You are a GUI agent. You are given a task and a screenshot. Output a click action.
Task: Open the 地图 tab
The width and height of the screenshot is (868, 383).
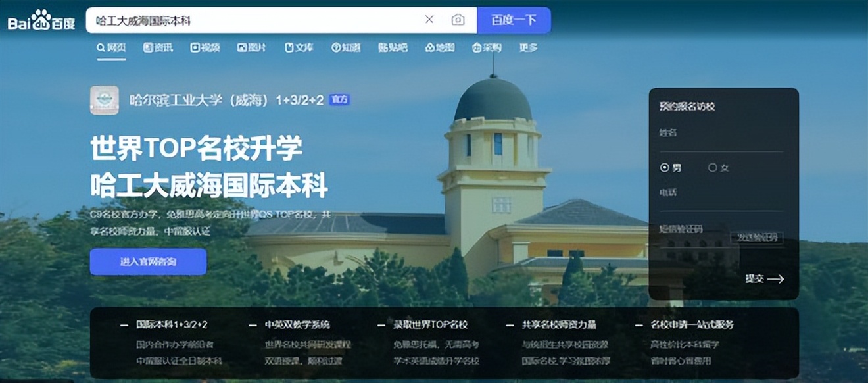(440, 47)
